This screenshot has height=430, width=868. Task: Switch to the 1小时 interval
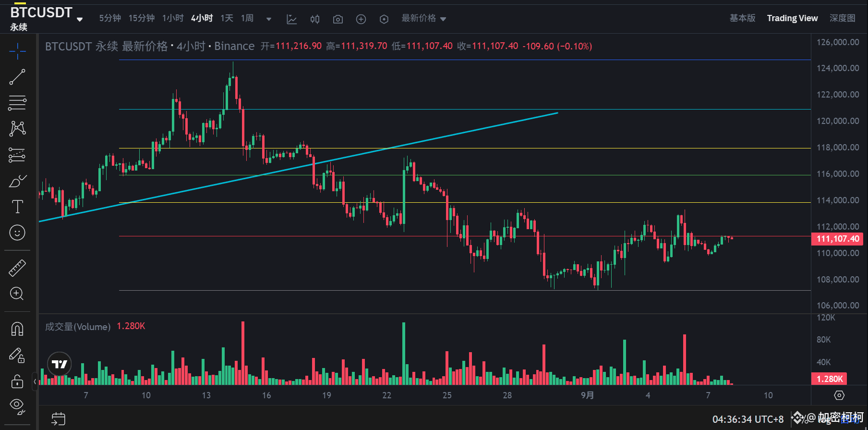[173, 18]
